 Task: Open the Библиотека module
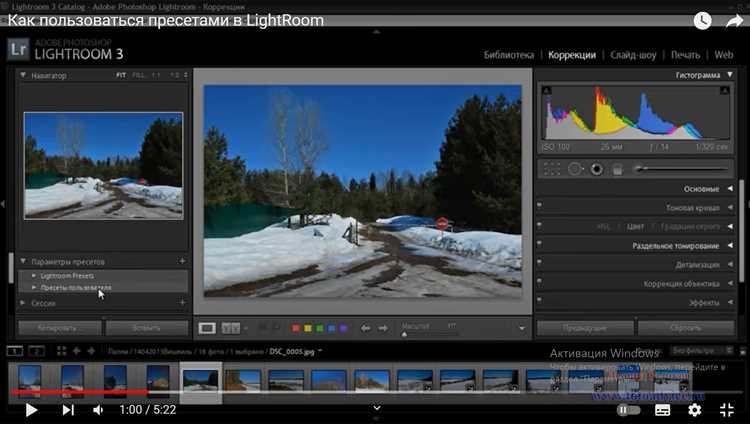coord(508,55)
